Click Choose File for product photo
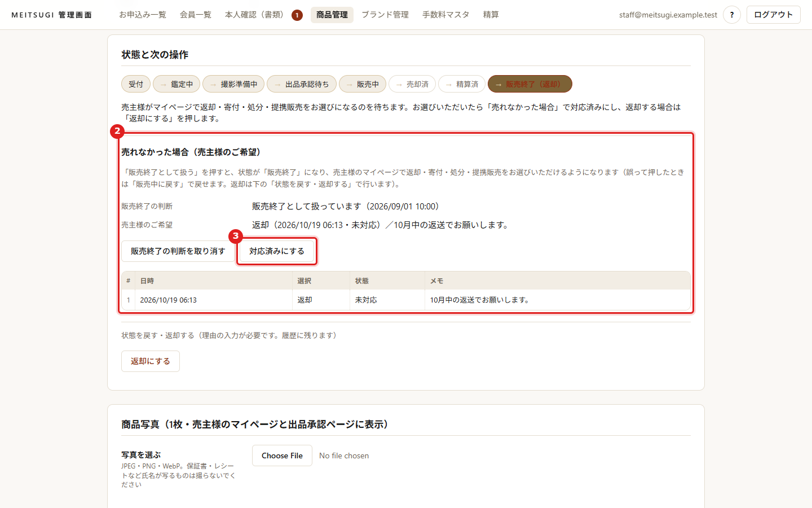 pos(282,456)
